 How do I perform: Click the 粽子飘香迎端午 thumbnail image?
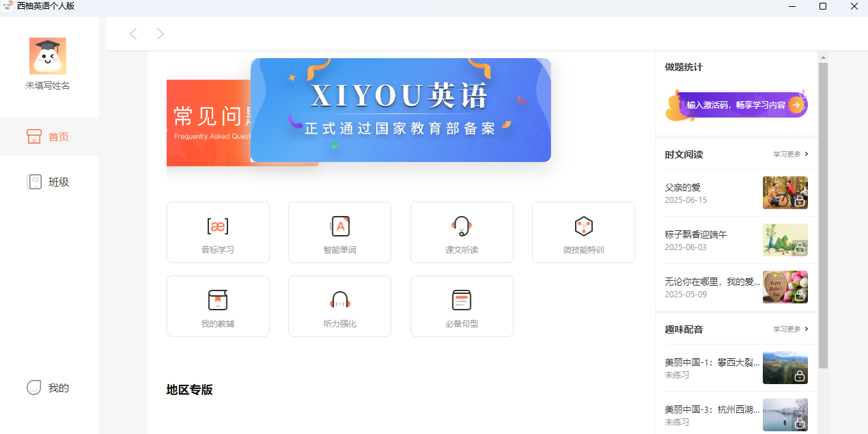click(x=785, y=240)
